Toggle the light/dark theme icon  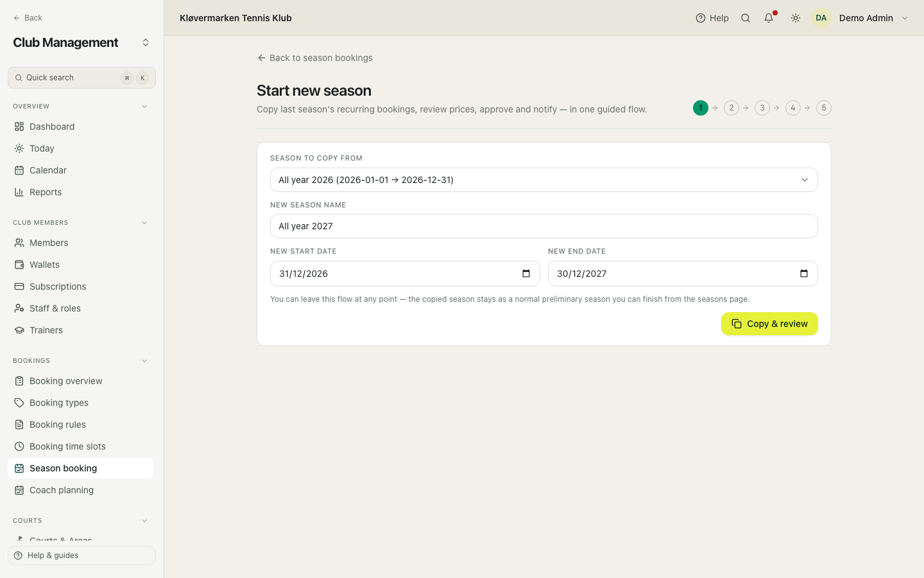(796, 18)
